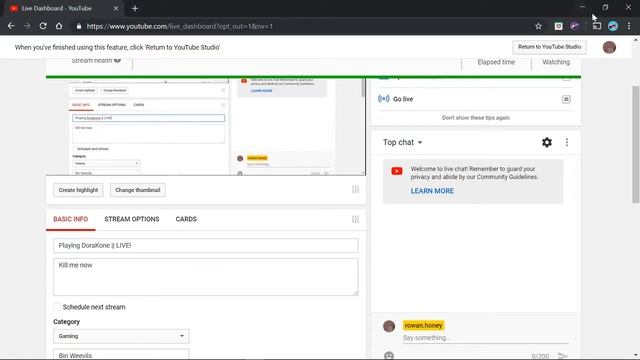Switch to the STREAM OPTIONS tab
The width and height of the screenshot is (640, 360).
pyautogui.click(x=132, y=219)
